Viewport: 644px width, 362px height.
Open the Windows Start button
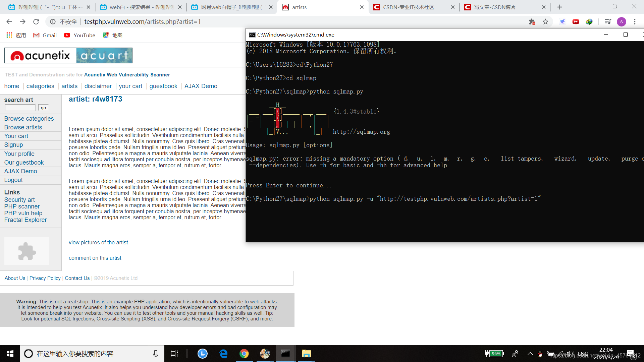click(10, 354)
